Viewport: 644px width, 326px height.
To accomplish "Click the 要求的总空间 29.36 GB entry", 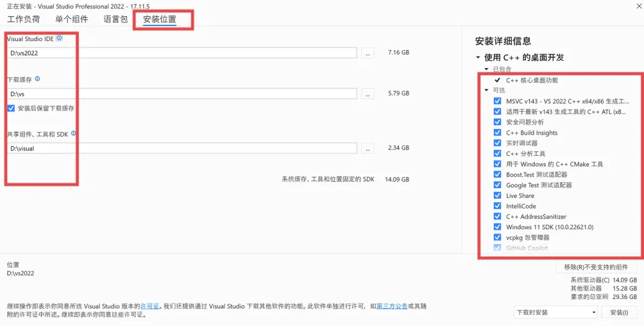I will 603,296.
